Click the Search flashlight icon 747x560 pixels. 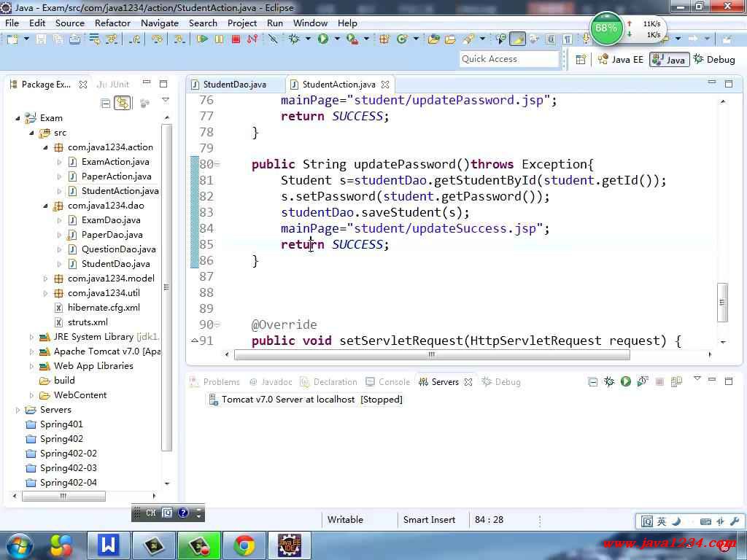pyautogui.click(x=469, y=39)
